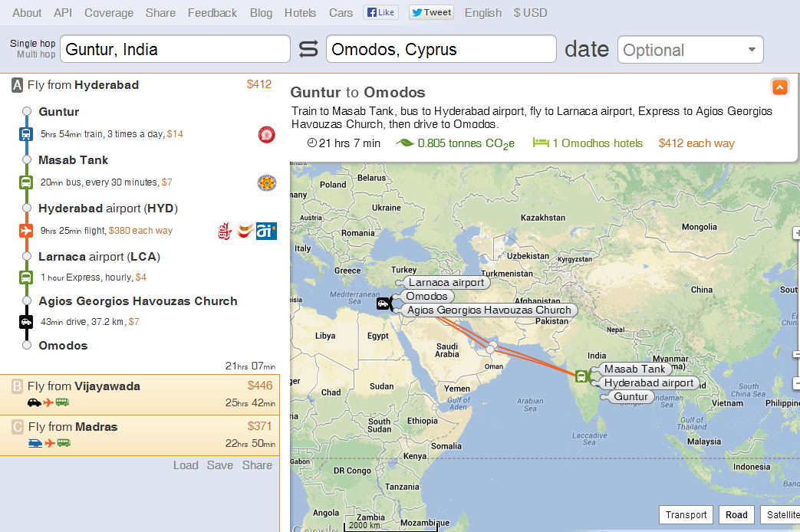Click the Air India logo on the flight row

tap(266, 231)
